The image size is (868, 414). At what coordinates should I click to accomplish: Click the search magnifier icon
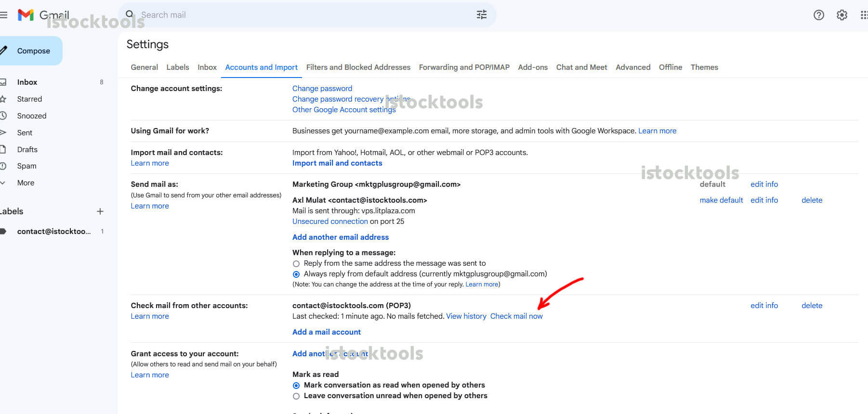[130, 14]
